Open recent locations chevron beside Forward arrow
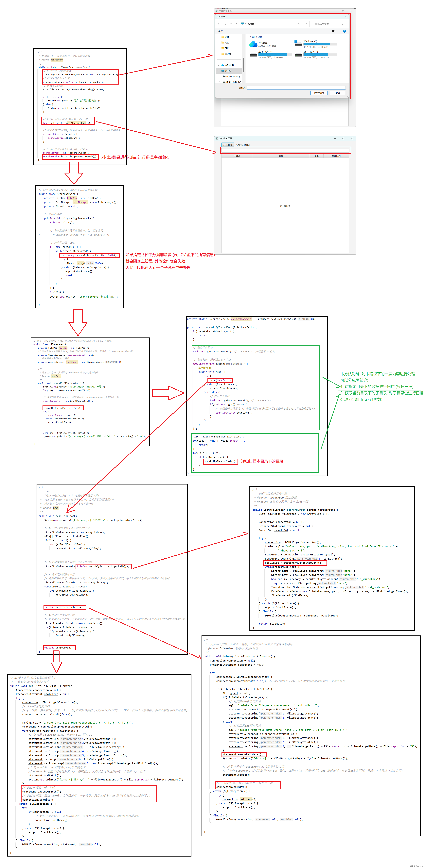The image size is (425, 868). [x=231, y=24]
